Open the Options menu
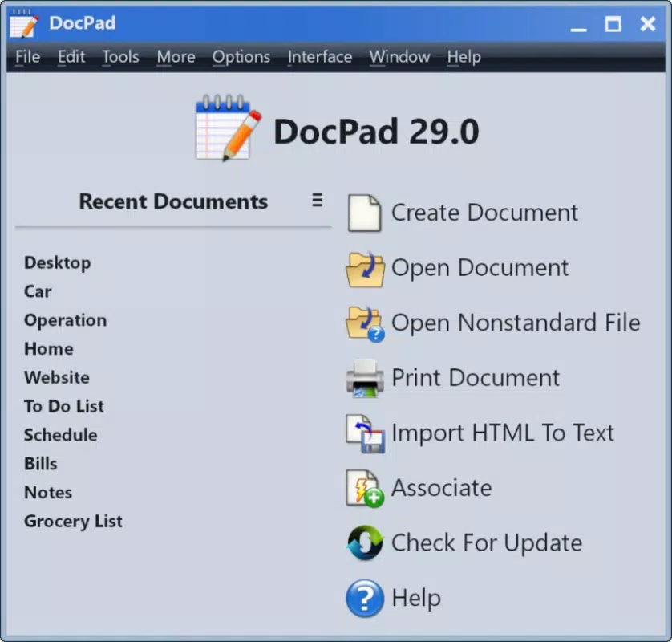 click(x=241, y=57)
